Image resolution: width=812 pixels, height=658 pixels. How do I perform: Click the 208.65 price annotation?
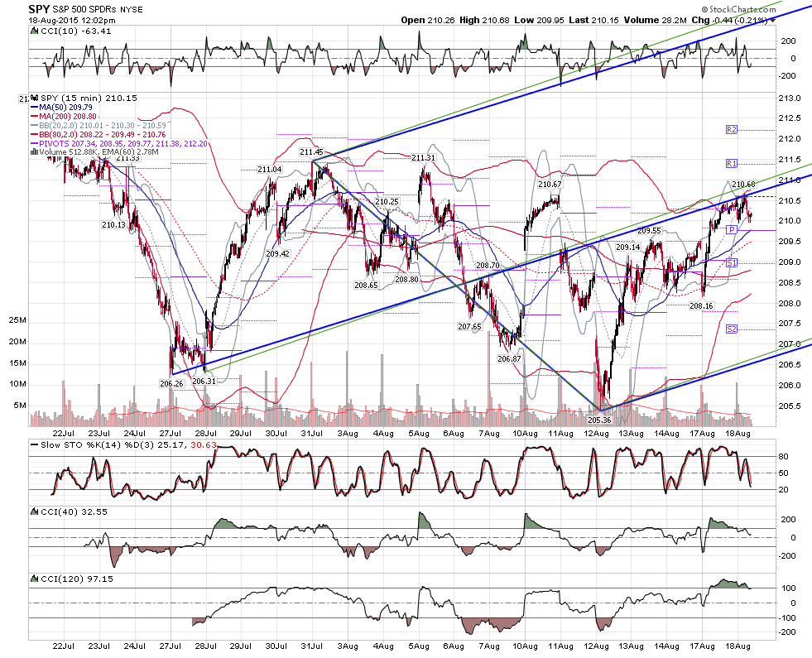pyautogui.click(x=366, y=286)
